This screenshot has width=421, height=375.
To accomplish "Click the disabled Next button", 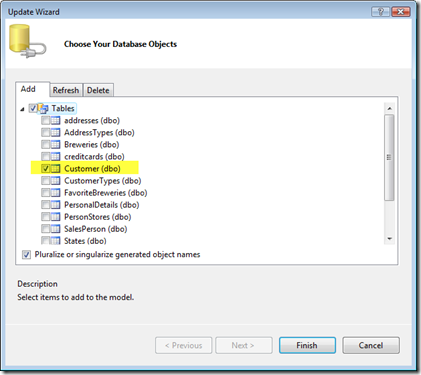I will pyautogui.click(x=244, y=345).
